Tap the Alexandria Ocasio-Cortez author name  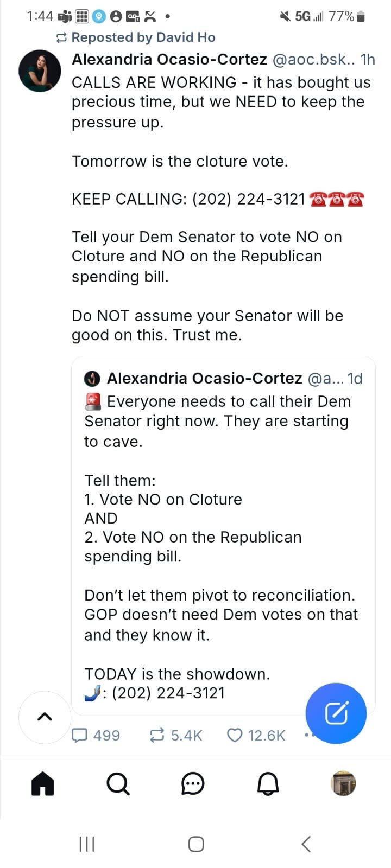[169, 59]
